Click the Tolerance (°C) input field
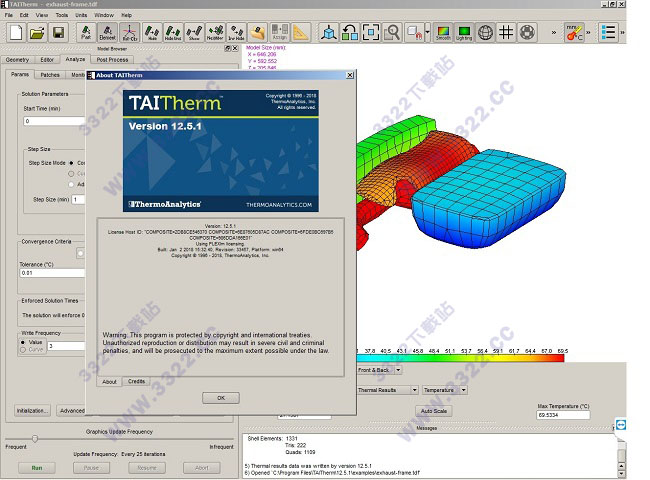 [52, 273]
